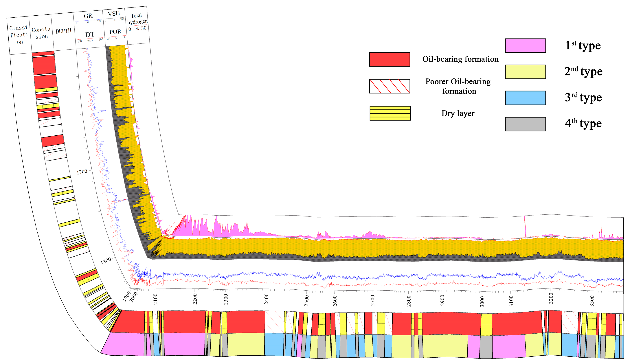Click the 'DEPTH' track header
Screen dimensions: 630x364
[x=63, y=31]
